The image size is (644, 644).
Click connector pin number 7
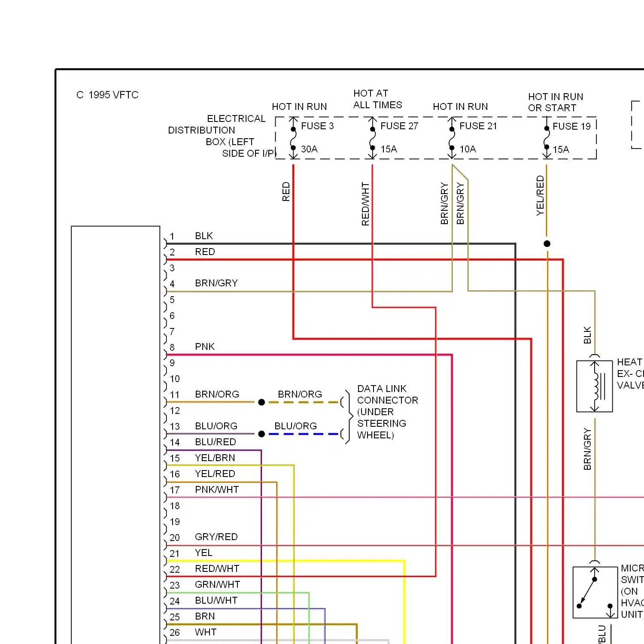coord(172,331)
